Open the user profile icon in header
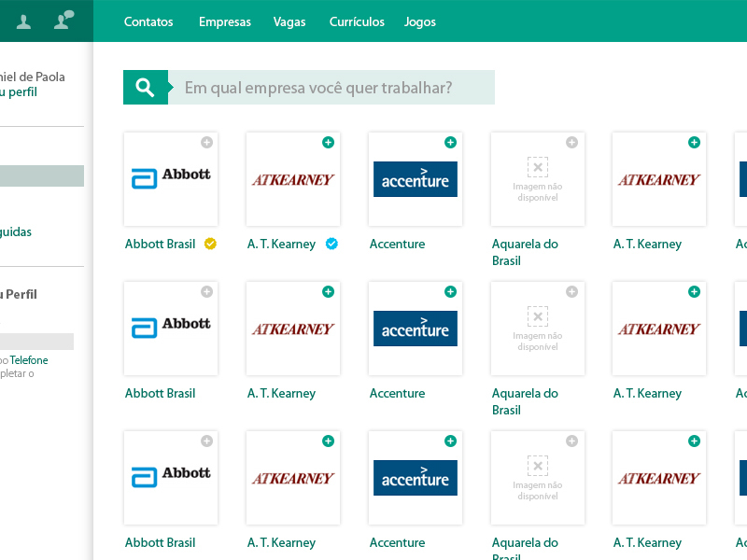This screenshot has height=560, width=747. point(23,21)
